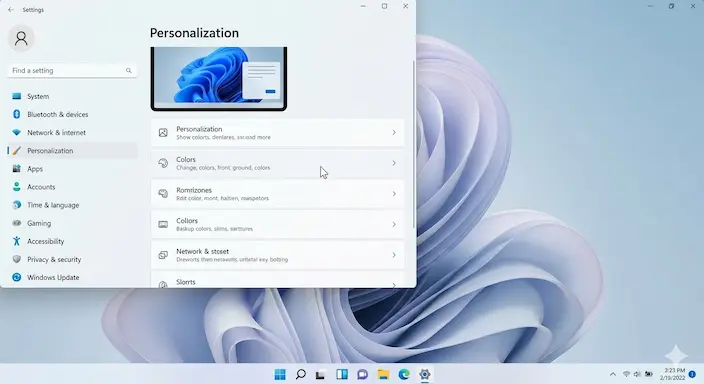Viewport: 704px width, 384px height.
Task: Click the Accessibility figure icon
Action: [17, 241]
